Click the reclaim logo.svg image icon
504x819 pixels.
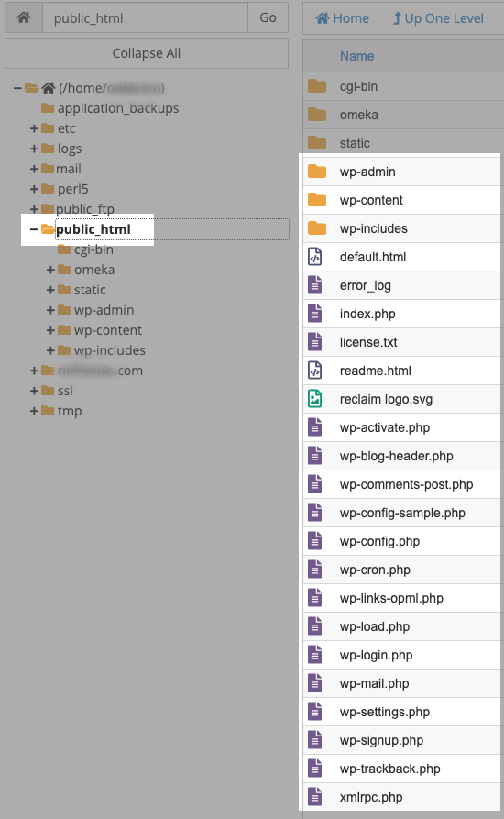(x=314, y=399)
